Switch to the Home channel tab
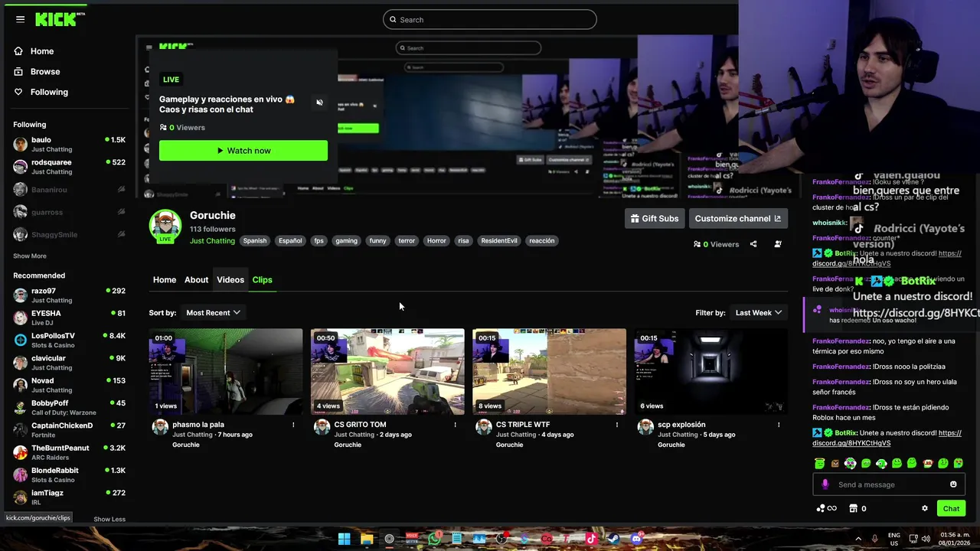Image resolution: width=980 pixels, height=551 pixels. [165, 279]
